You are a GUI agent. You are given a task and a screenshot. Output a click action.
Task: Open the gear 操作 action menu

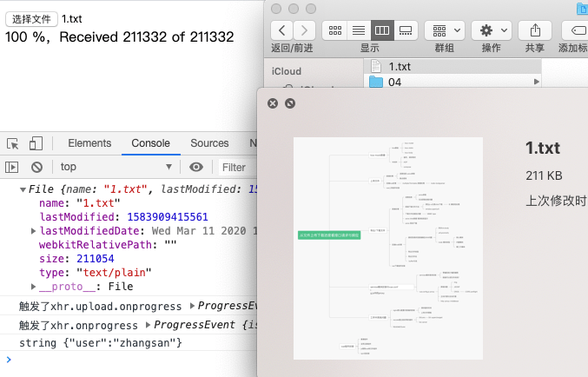492,30
